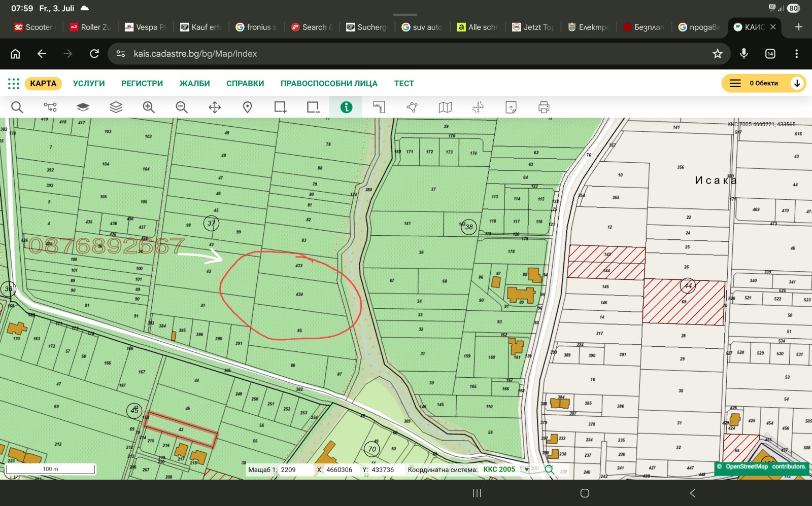Click the print map icon
Screen dimensions: 812x506
pyautogui.click(x=544, y=107)
